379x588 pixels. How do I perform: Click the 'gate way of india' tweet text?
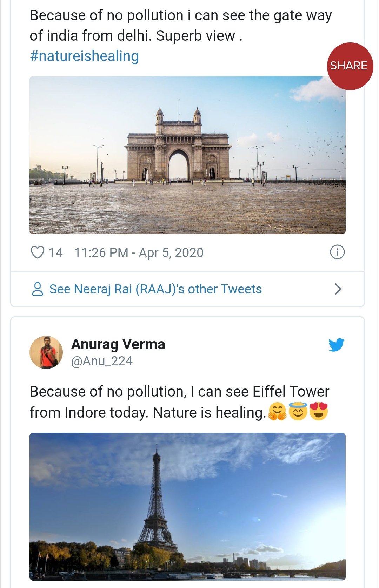180,26
